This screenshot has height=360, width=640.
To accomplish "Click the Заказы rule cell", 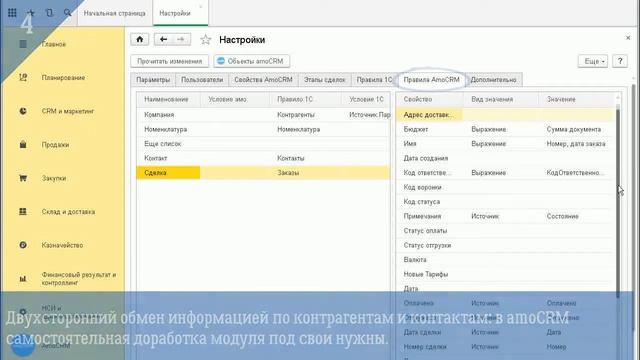I will 305,173.
